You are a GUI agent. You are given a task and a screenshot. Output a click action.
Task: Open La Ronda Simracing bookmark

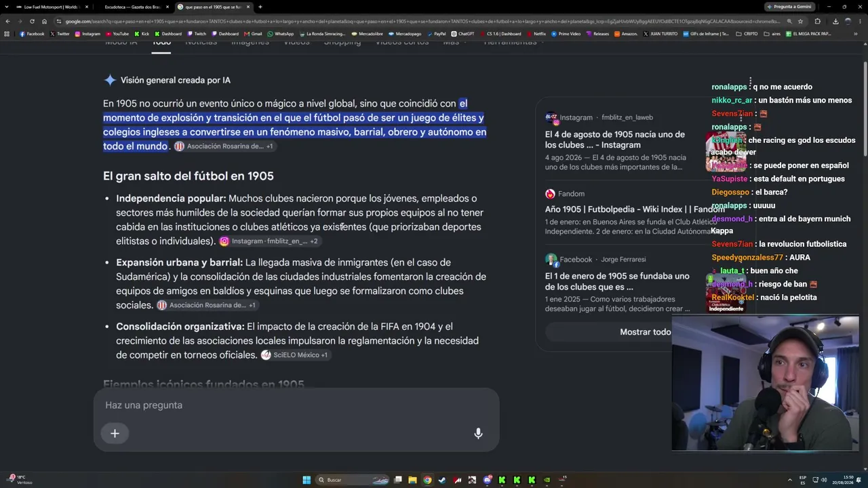pyautogui.click(x=322, y=34)
